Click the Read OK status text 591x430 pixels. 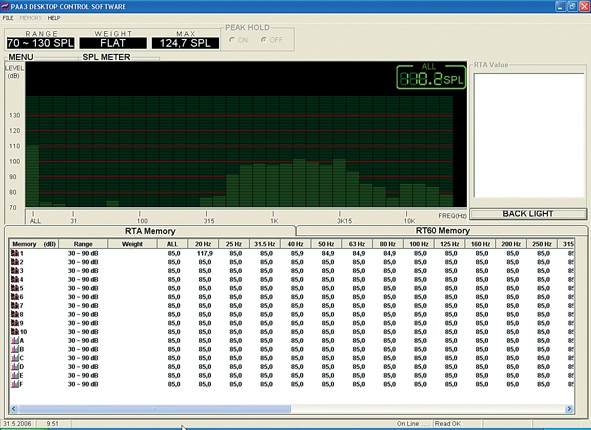pos(448,424)
